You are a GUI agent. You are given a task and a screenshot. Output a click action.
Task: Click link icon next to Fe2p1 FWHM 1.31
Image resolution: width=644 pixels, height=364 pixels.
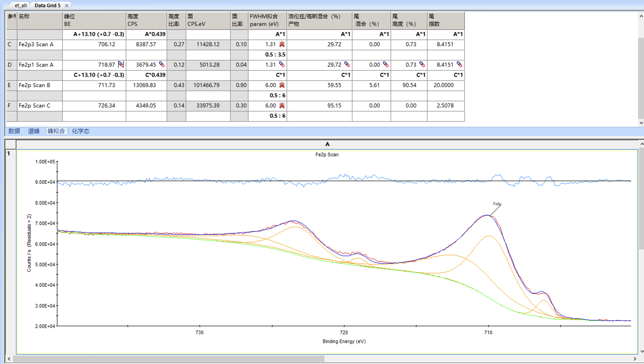282,65
